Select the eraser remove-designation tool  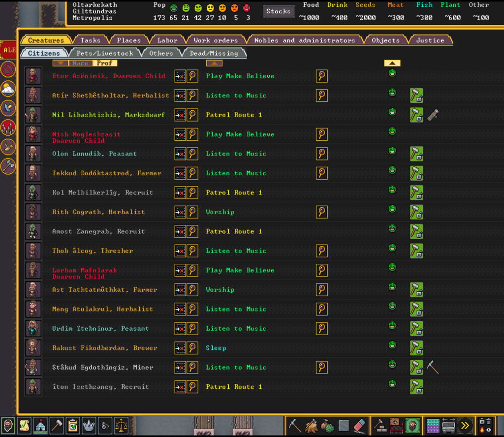[x=360, y=425]
